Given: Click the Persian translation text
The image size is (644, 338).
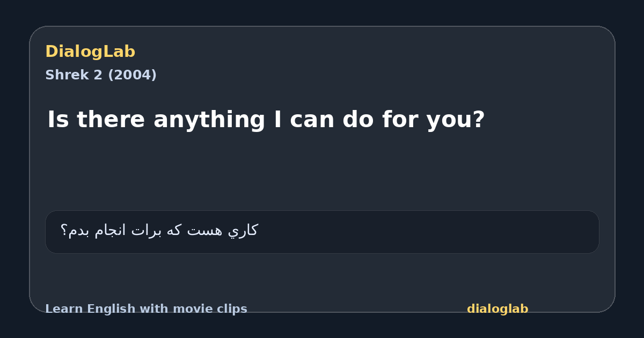Looking at the screenshot, I should tap(159, 231).
